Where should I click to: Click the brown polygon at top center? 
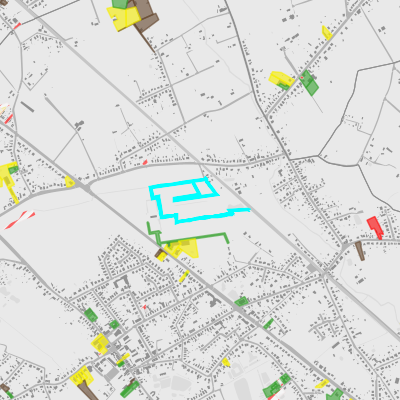point(146,17)
